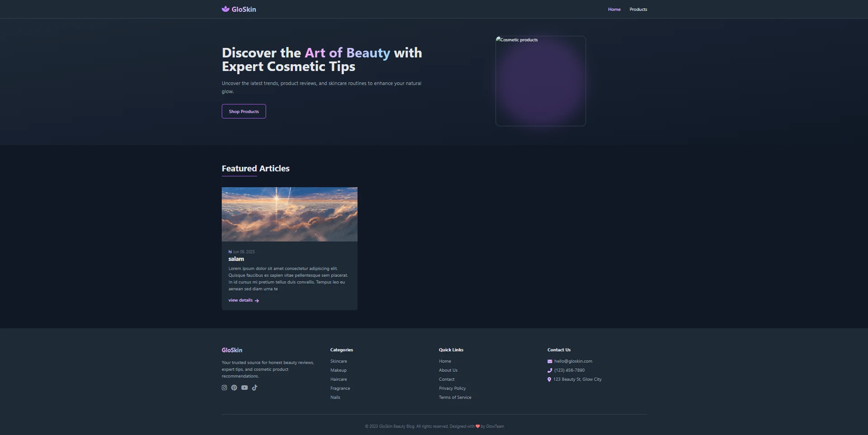Open the Products nav item
This screenshot has width=868, height=435.
[x=638, y=9]
